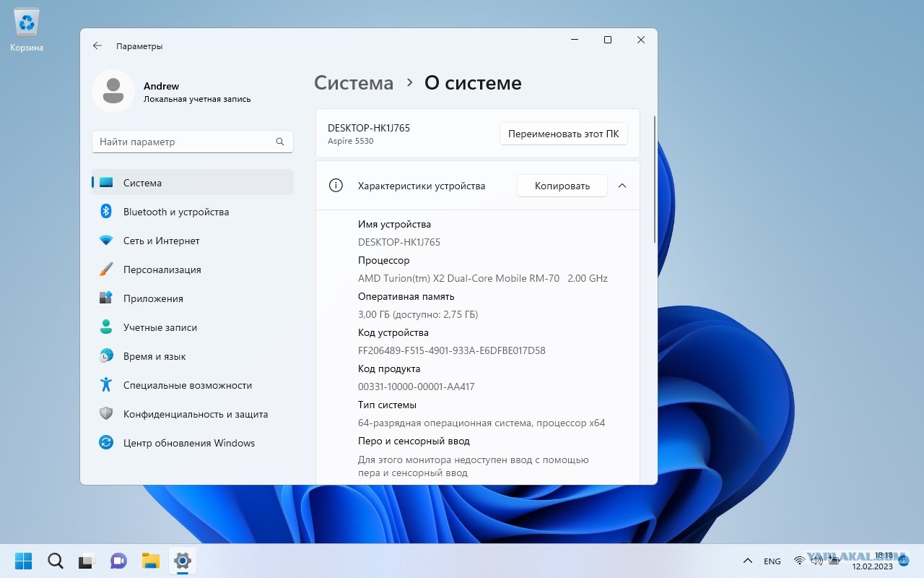Click Система breadcrumb link
924x578 pixels.
(354, 83)
